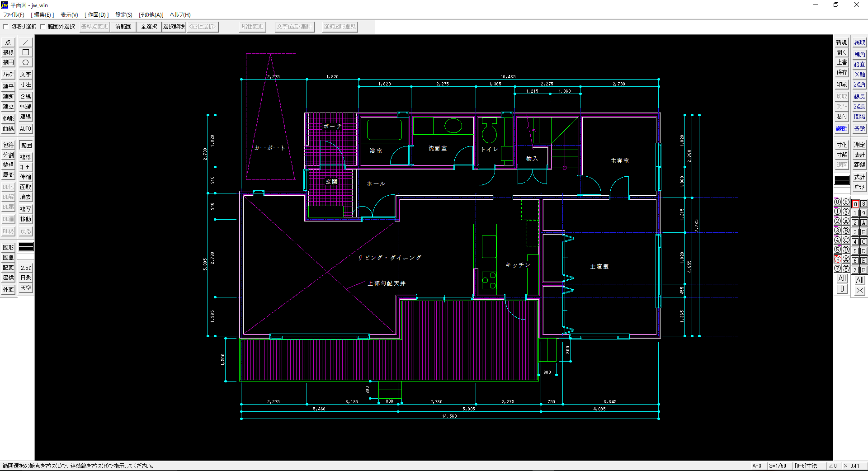Image resolution: width=868 pixels, height=471 pixels.
Task: Activate the 寸法 dimension tool
Action: pyautogui.click(x=26, y=85)
